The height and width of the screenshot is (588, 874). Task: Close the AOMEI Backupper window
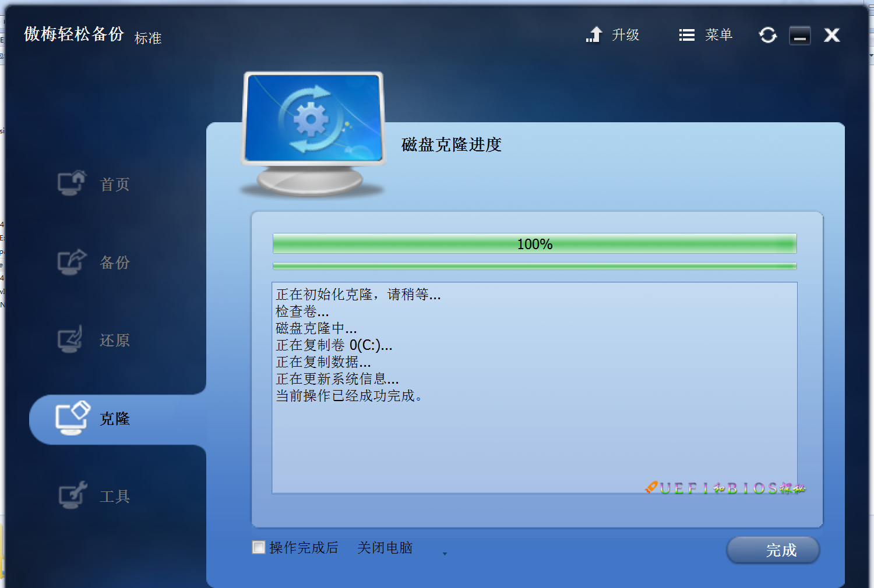tap(832, 36)
